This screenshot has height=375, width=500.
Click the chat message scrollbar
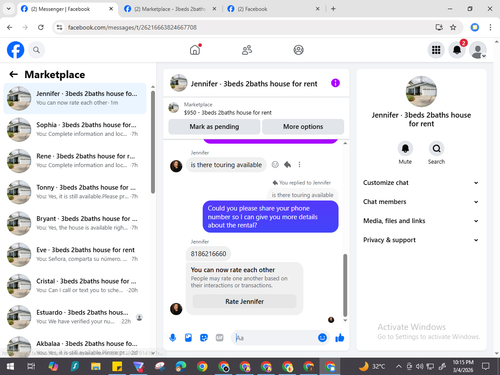345,285
